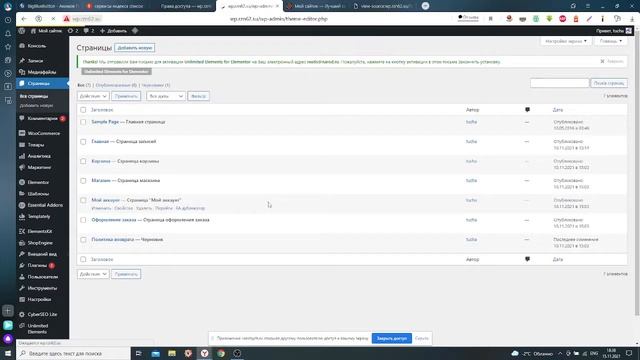Click the Добавить новую button

click(135, 48)
